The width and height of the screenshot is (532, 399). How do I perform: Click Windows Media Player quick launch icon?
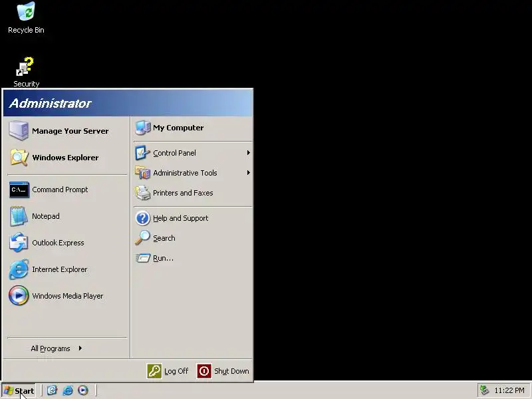[82, 390]
